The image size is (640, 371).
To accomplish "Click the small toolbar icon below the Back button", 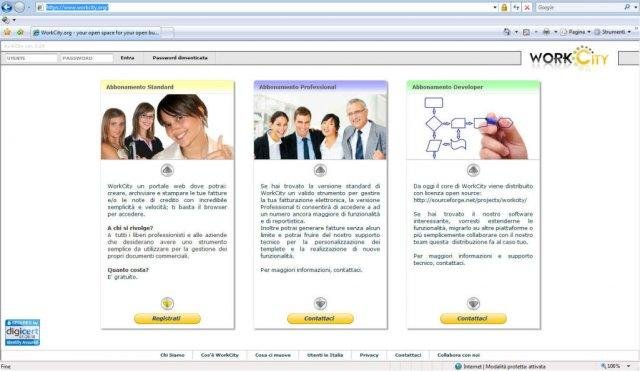I will 5,20.
